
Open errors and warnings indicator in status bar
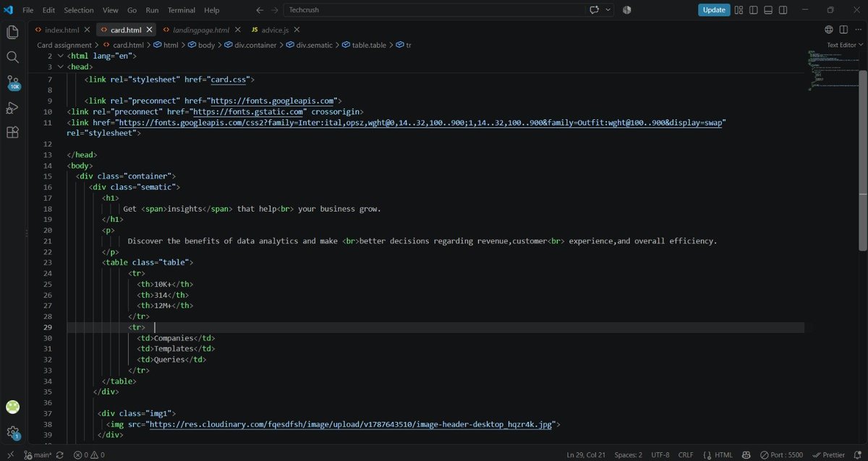(x=89, y=455)
